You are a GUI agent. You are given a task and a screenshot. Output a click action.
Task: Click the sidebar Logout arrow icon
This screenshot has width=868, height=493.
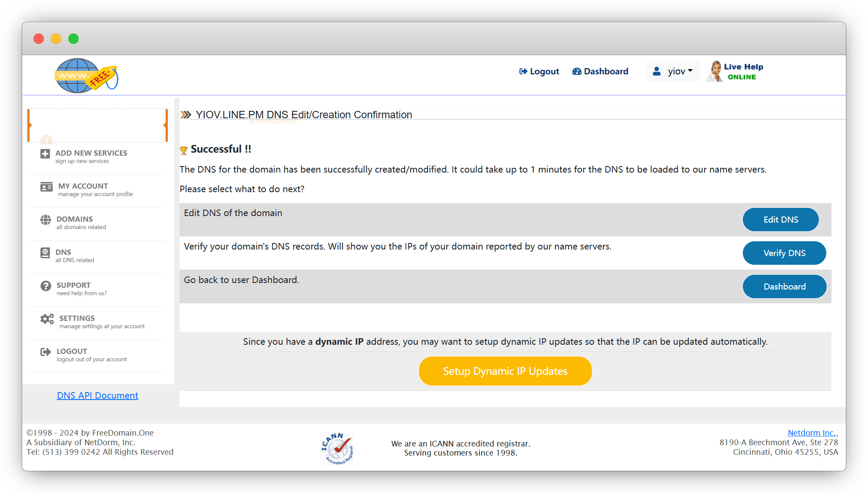(x=46, y=352)
